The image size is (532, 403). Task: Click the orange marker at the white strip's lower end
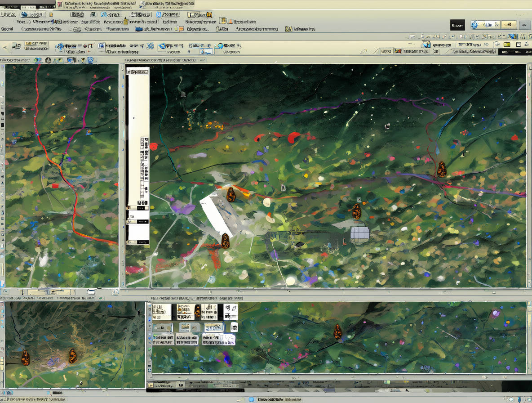tap(226, 241)
